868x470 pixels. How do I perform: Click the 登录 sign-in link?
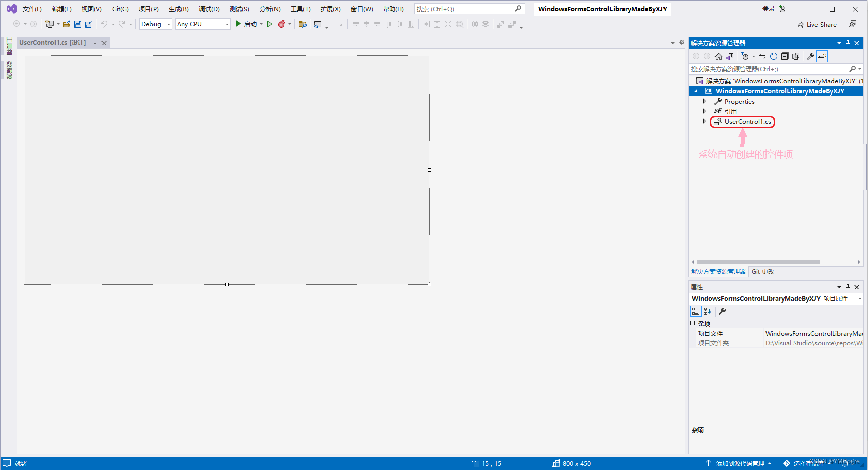[768, 9]
